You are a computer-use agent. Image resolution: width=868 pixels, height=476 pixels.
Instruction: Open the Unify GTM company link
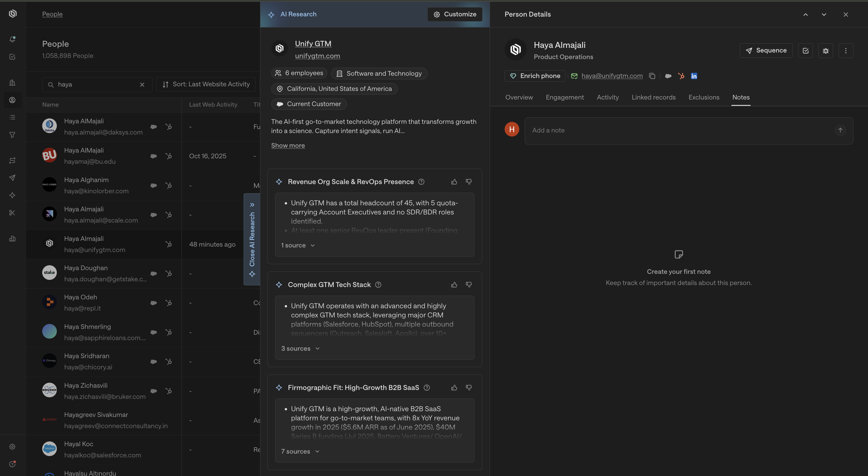[x=313, y=44]
